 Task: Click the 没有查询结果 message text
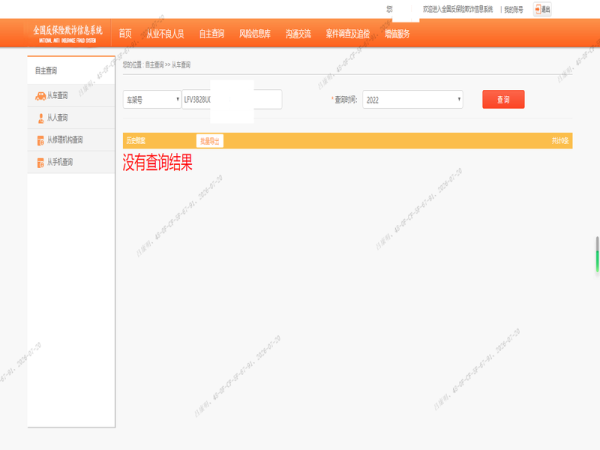pos(157,162)
